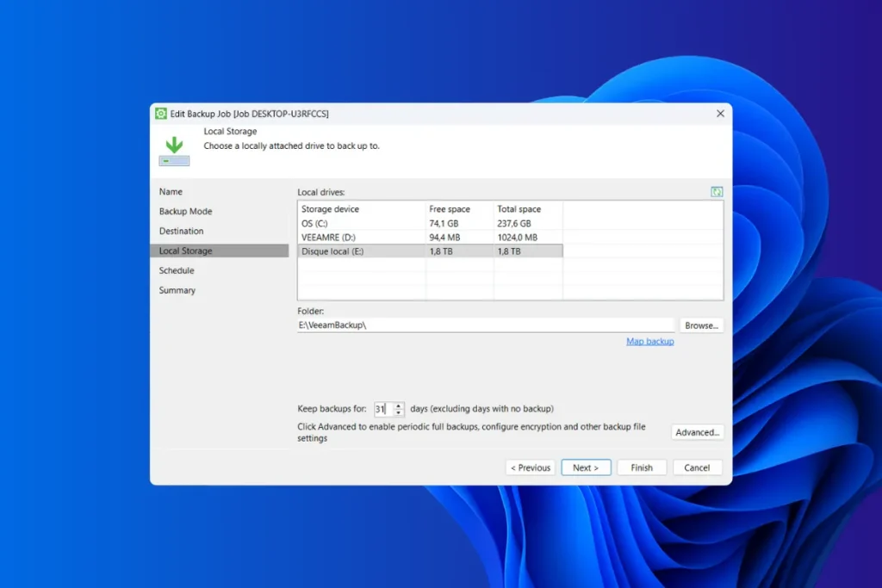Select the OS (C:) drive row
The image size is (882, 588).
[362, 224]
